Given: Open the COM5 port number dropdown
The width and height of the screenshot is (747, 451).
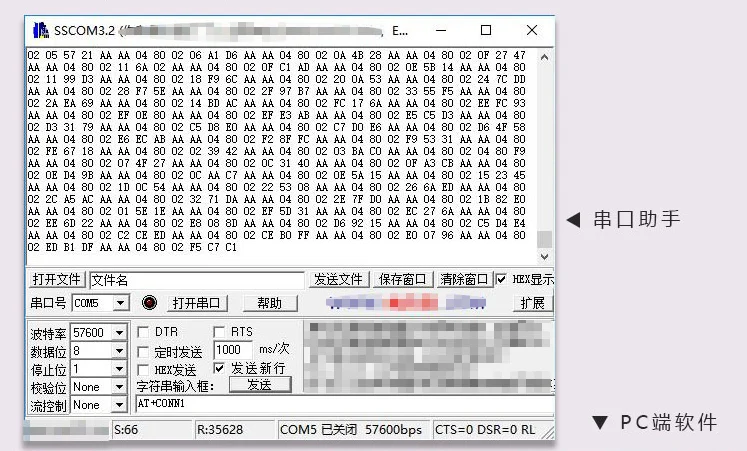Looking at the screenshot, I should coord(121,303).
